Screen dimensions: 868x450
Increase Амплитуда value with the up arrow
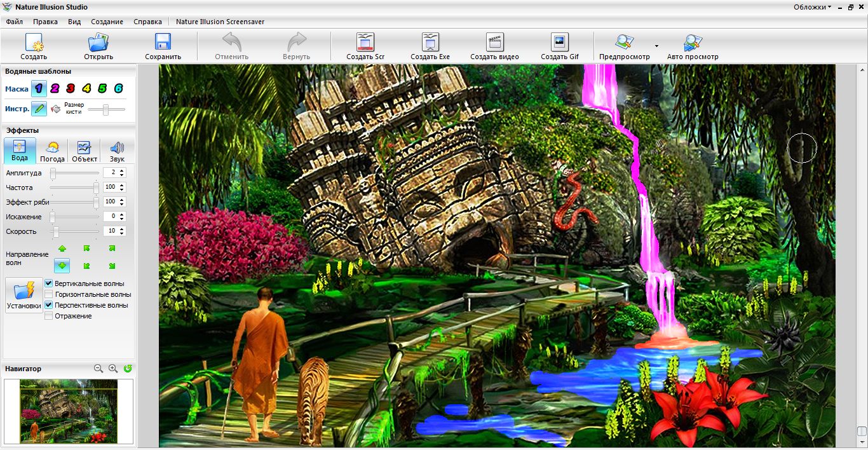[x=122, y=170]
